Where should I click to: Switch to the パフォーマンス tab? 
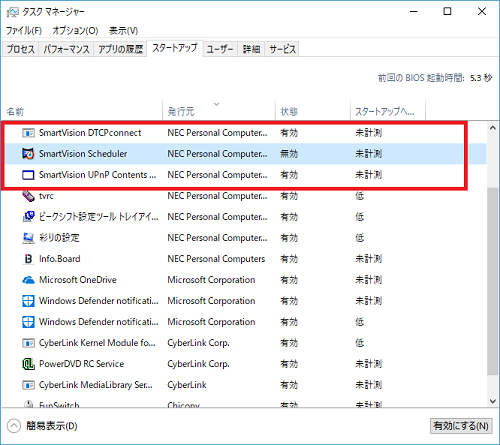[66, 49]
